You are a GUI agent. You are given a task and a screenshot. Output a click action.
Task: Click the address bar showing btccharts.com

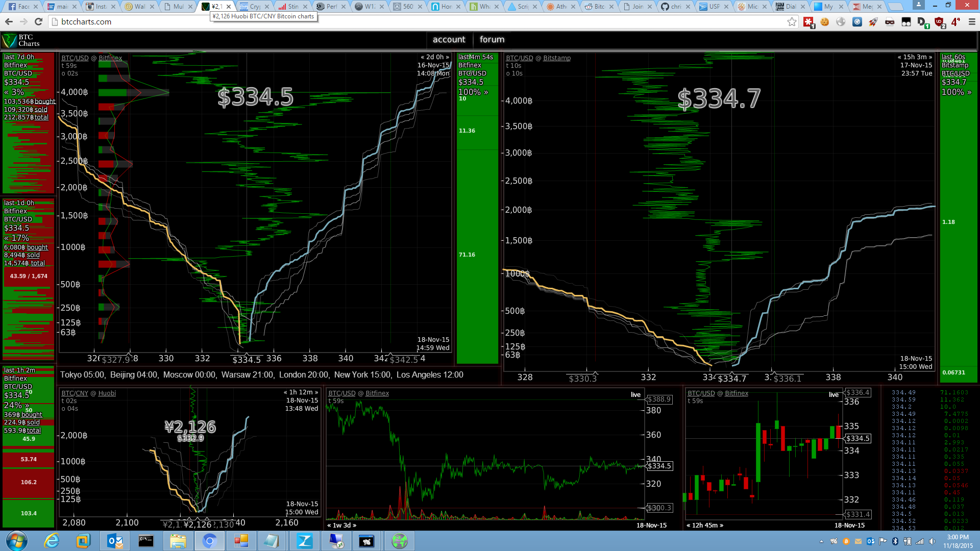coord(419,21)
